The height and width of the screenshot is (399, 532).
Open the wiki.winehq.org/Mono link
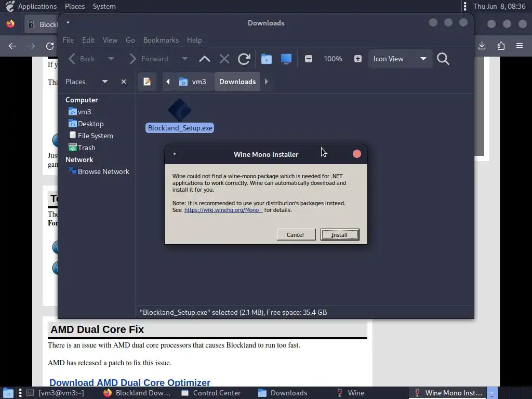click(x=223, y=210)
